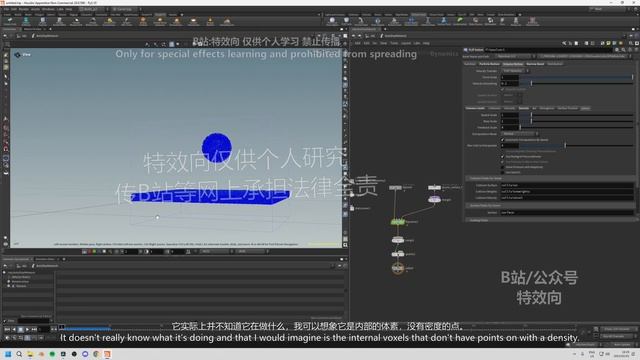This screenshot has width=640, height=360.
Task: Toggle checkbox below Extrapolation Mode dropdown
Action: (502, 140)
